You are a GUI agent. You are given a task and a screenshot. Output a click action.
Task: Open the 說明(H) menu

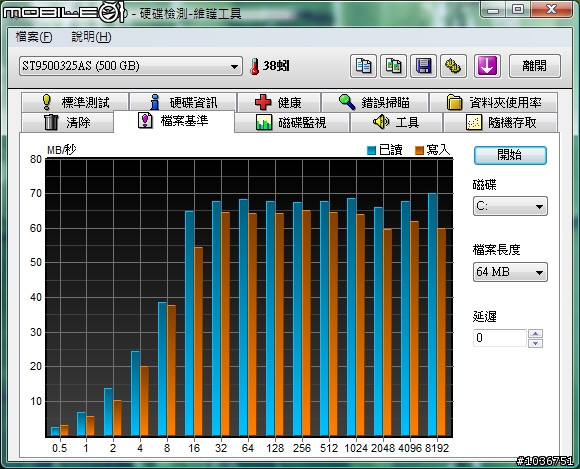pyautogui.click(x=91, y=37)
